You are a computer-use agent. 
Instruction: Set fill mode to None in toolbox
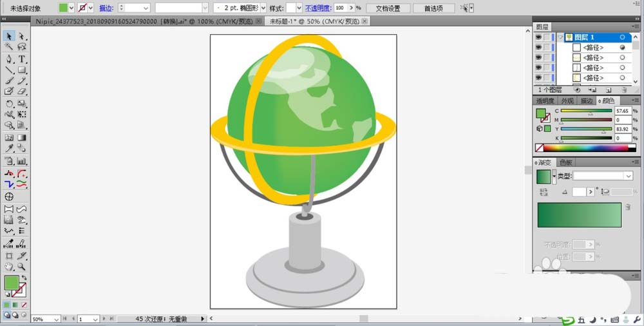pyautogui.click(x=24, y=305)
